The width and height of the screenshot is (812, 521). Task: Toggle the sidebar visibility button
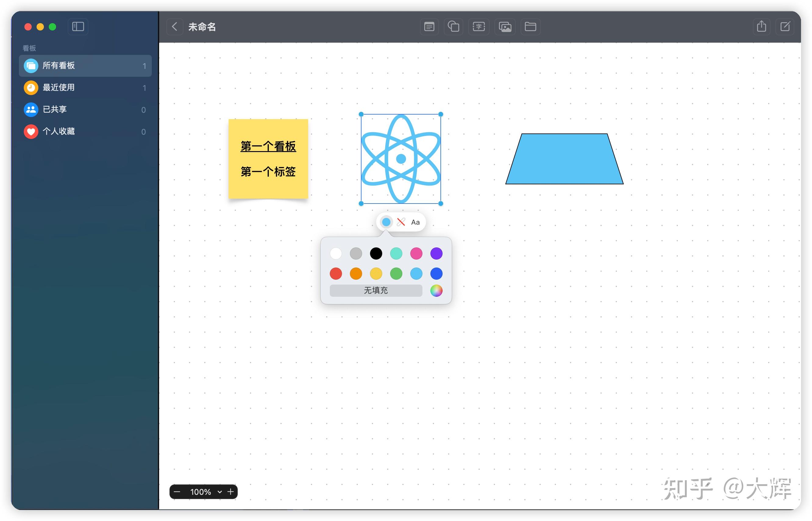pos(78,27)
